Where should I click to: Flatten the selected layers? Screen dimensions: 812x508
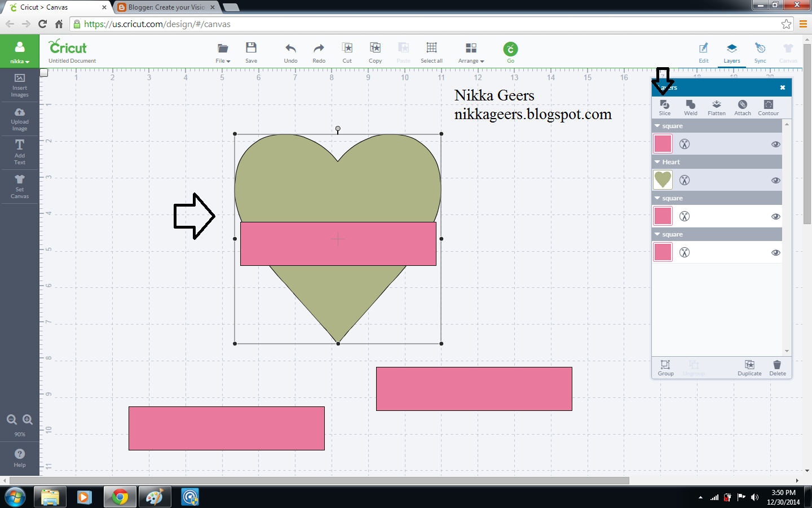point(716,107)
